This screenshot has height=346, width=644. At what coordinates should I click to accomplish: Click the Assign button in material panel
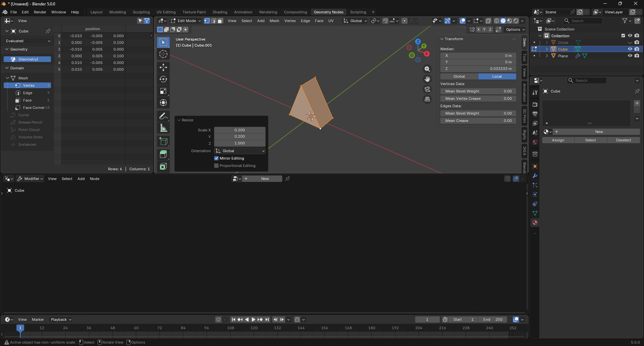[x=558, y=140]
